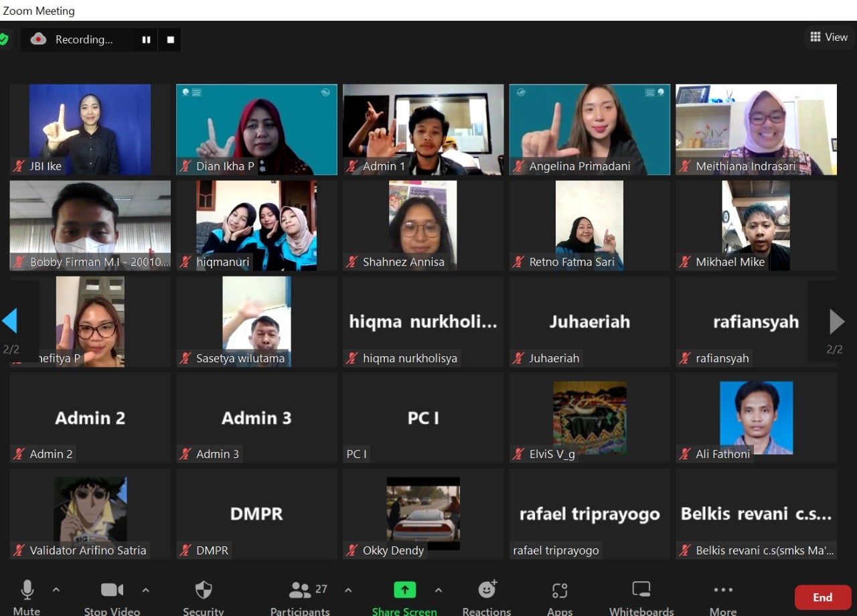Pause the cloud recording
Image resolution: width=857 pixels, height=616 pixels.
(146, 40)
